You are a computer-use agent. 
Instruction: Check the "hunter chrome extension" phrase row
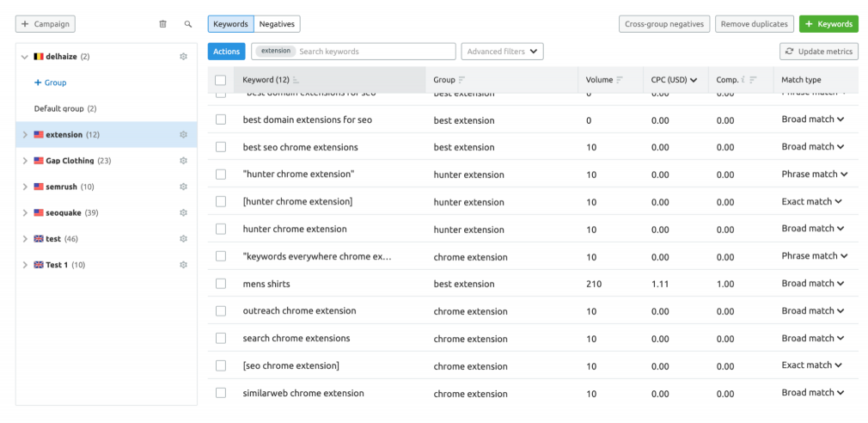click(221, 175)
